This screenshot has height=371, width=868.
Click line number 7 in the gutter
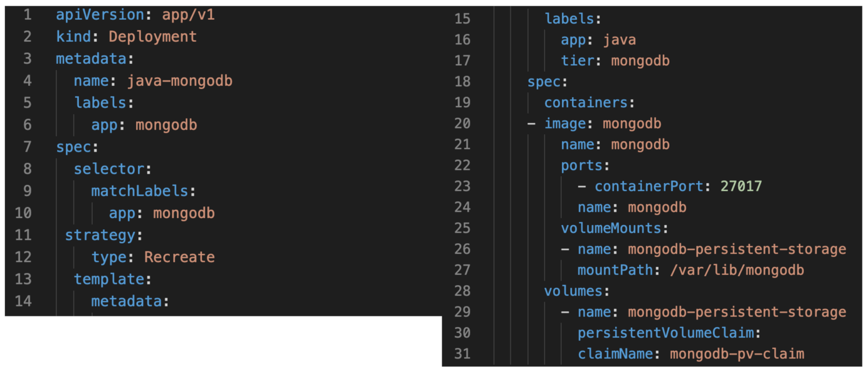point(27,147)
